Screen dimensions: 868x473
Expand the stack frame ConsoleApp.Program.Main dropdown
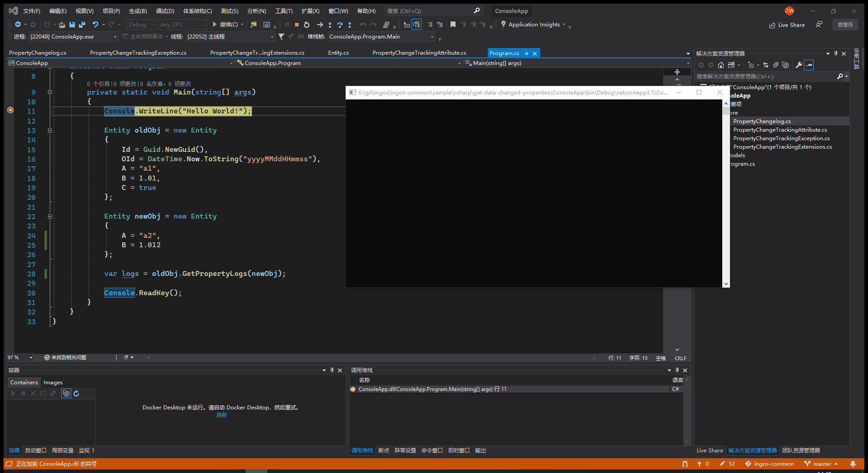pyautogui.click(x=432, y=37)
